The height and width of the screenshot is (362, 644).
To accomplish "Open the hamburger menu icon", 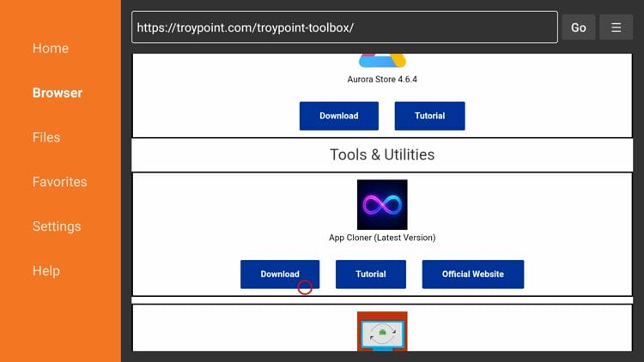I will pos(616,27).
